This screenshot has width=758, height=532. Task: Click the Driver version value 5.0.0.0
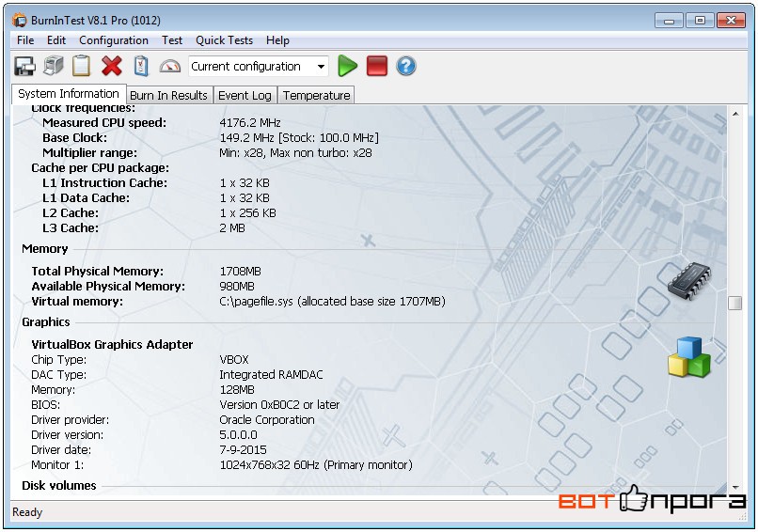pyautogui.click(x=238, y=434)
